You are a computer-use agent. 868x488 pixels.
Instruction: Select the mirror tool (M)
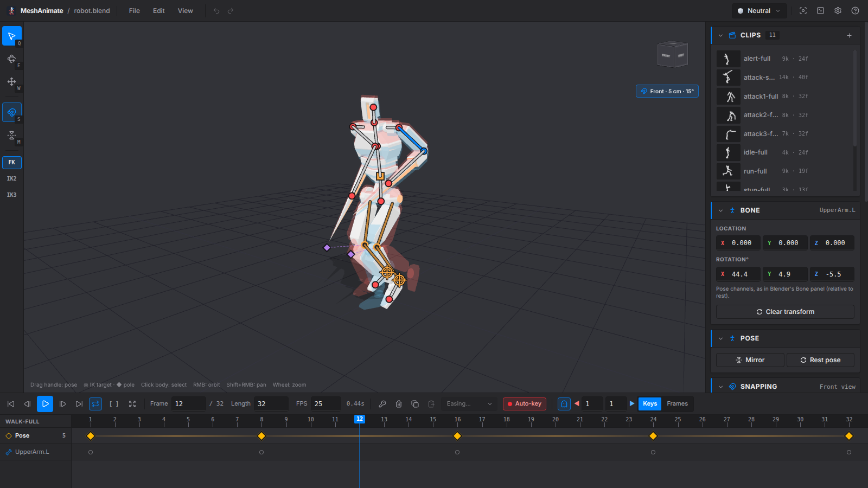pyautogui.click(x=12, y=135)
